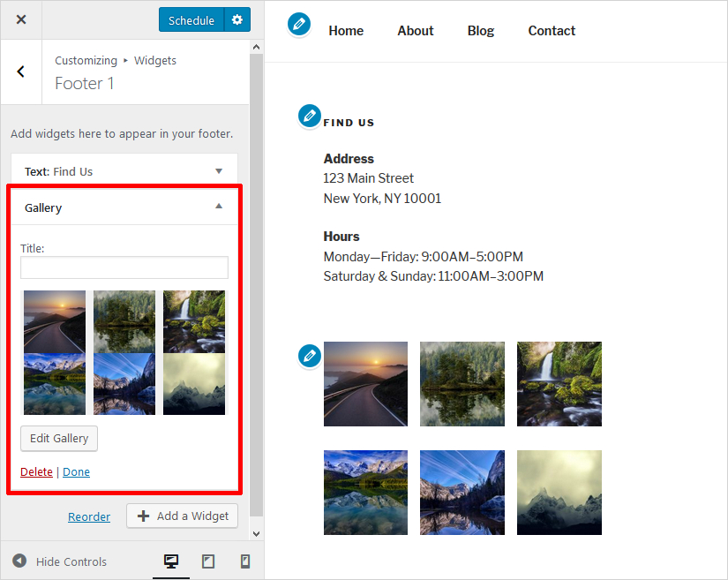This screenshot has width=728, height=580.
Task: Click the edit pencil icon beside the gallery preview
Action: 309,355
